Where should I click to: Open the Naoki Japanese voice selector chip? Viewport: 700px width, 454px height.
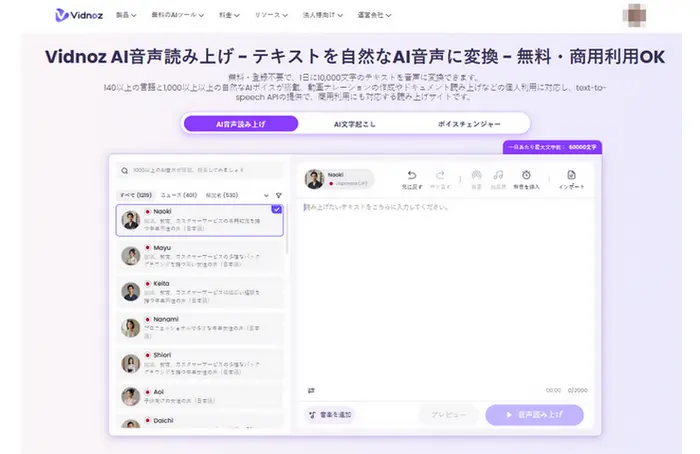[x=339, y=179]
